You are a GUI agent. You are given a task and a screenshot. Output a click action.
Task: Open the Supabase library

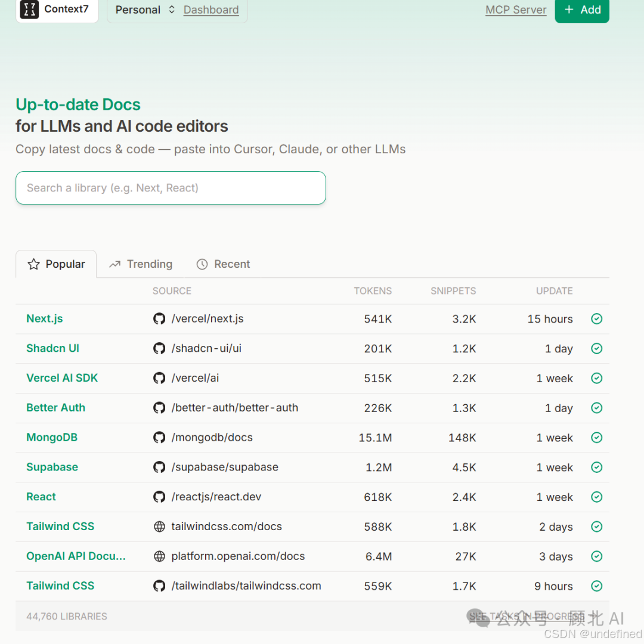point(52,467)
